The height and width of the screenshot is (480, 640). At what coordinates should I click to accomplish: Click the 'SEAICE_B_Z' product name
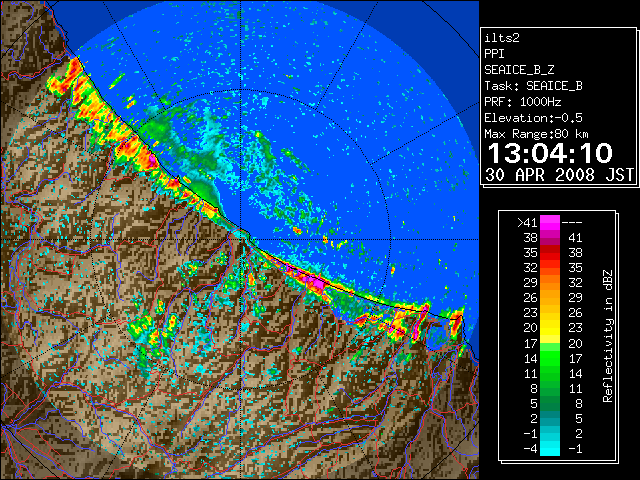519,70
